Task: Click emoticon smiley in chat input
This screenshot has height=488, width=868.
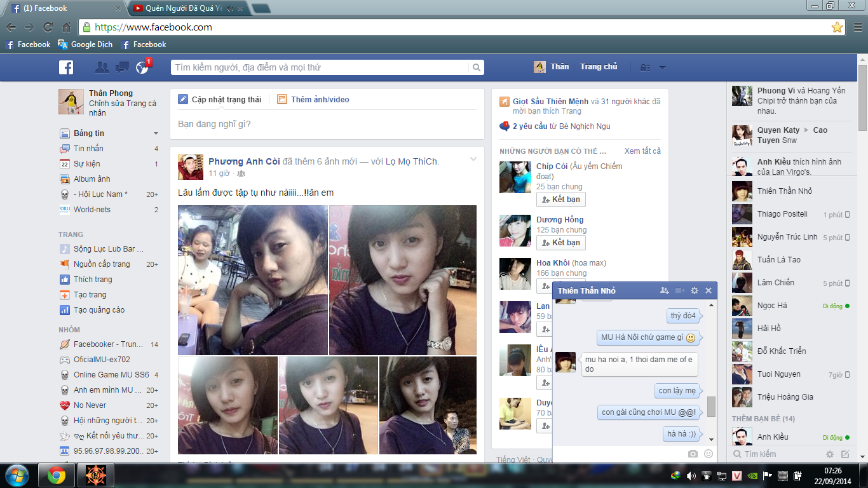Action: click(709, 454)
